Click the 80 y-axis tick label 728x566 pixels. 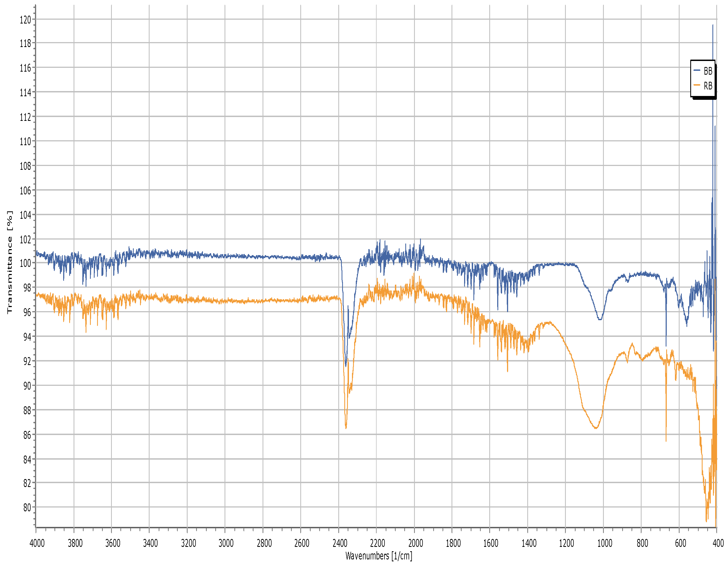(x=27, y=508)
